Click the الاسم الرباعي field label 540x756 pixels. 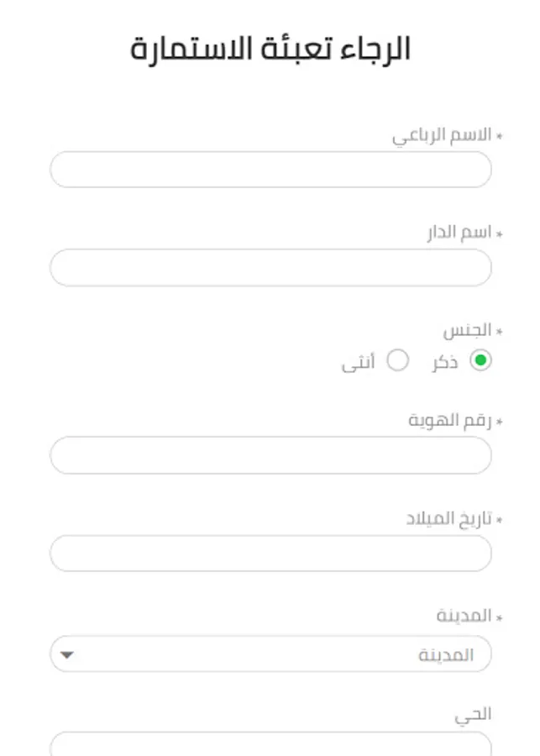point(442,135)
